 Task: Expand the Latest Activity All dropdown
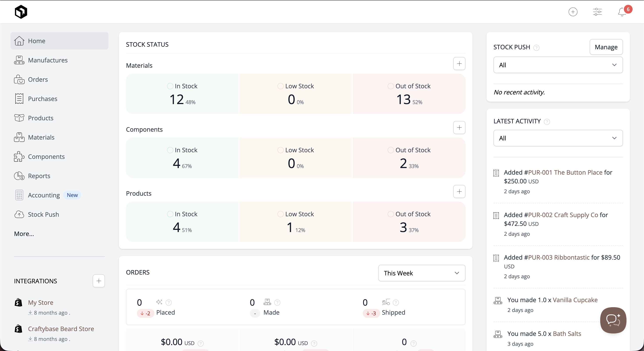[558, 138]
